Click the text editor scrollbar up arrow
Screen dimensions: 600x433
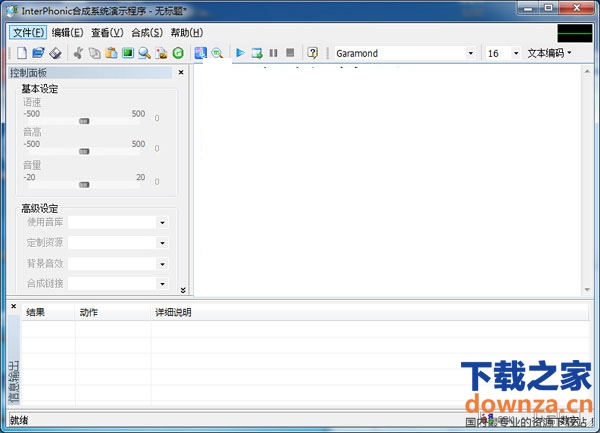tap(587, 71)
